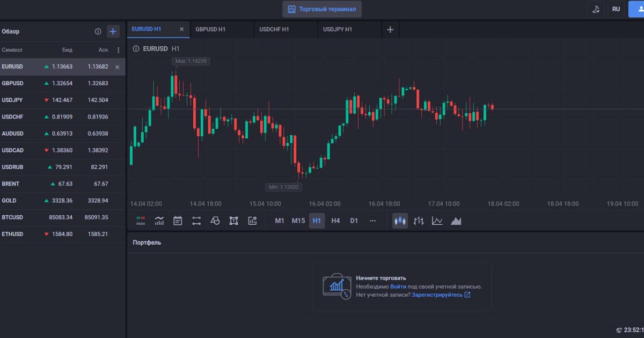The height and width of the screenshot is (338, 644).
Task: Click the Символ column header
Action: click(12, 50)
